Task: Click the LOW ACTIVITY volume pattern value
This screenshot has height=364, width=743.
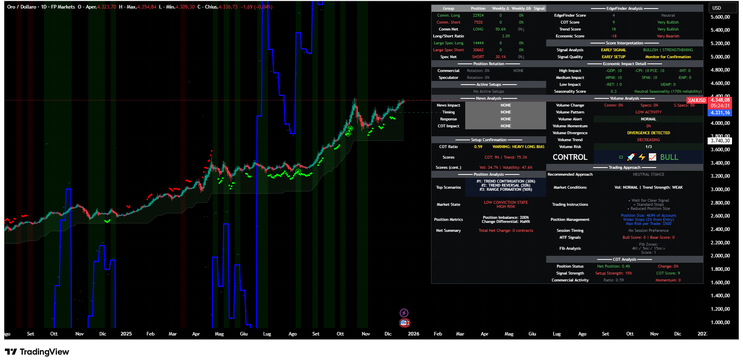Action: [x=648, y=112]
